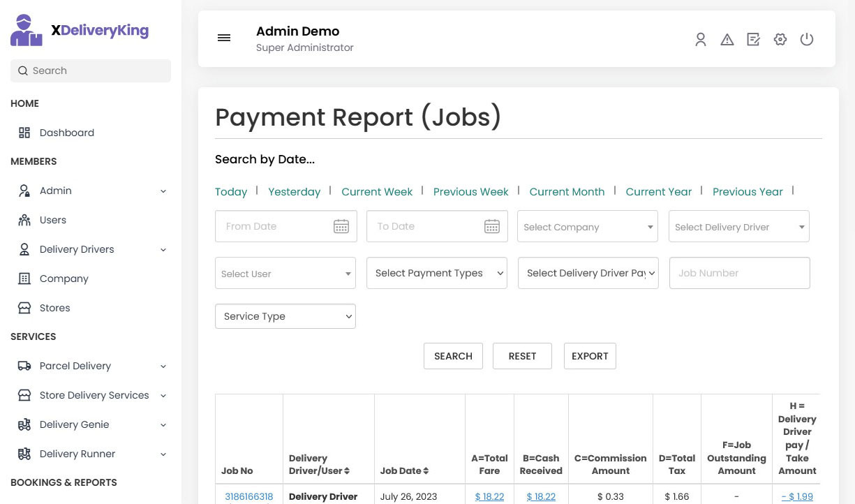Open the Service Type dropdown
The width and height of the screenshot is (855, 504).
(285, 316)
